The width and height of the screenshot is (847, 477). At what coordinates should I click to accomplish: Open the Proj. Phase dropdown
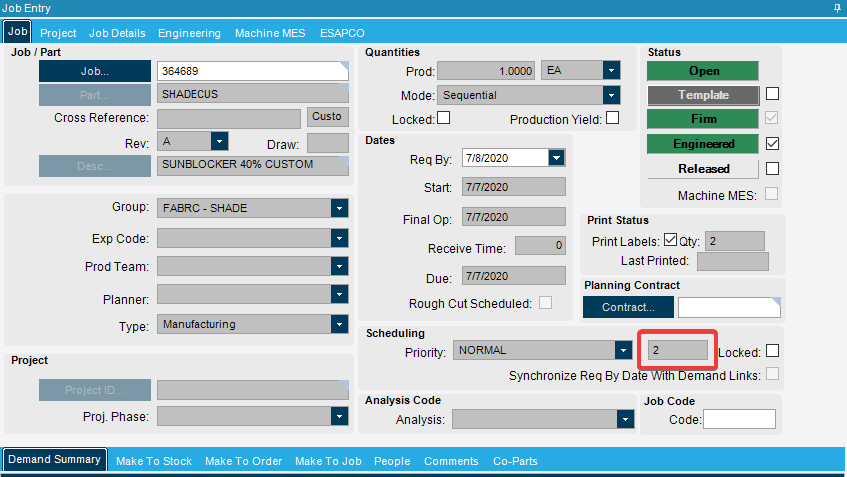coord(339,416)
